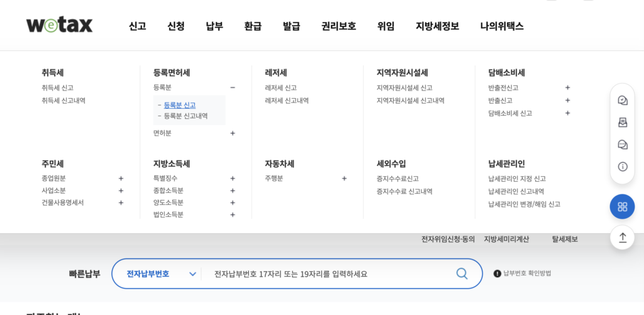Click the 등록면허세 category heading
Screen dimensions: 644x315
[172, 73]
